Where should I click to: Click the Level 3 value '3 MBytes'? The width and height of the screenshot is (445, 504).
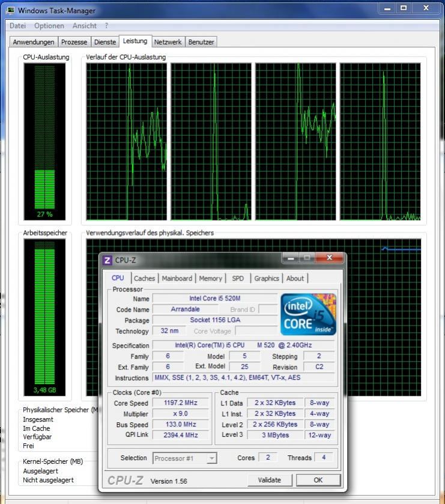click(275, 435)
